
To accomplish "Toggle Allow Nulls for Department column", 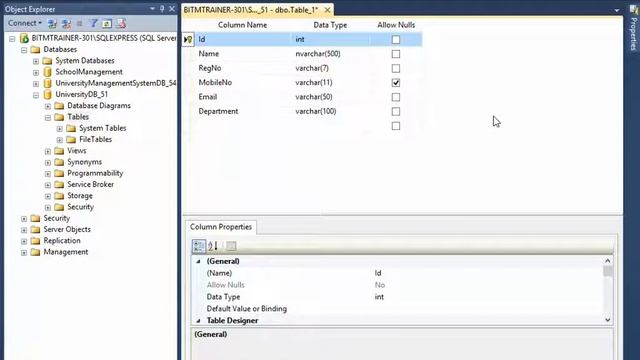I will click(396, 111).
